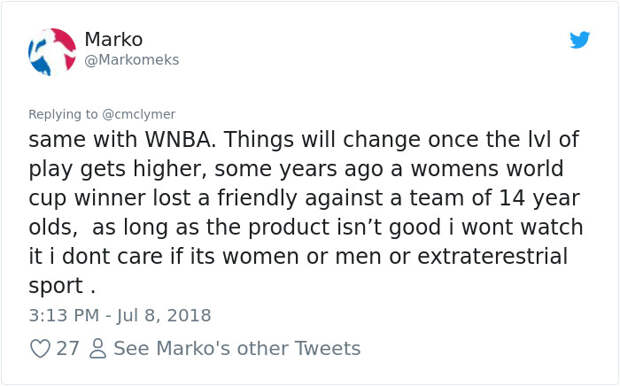Click the Replying to label
Viewport: 620px width, 386px height.
tap(63, 114)
